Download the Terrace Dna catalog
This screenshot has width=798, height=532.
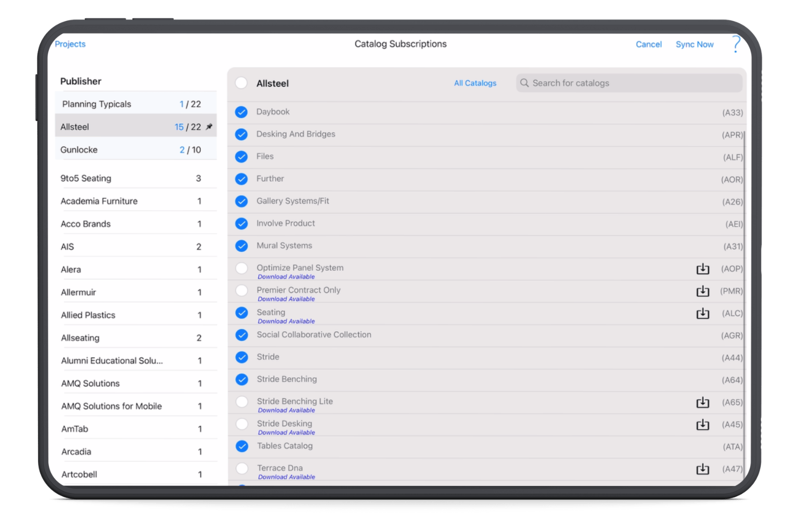tap(703, 469)
